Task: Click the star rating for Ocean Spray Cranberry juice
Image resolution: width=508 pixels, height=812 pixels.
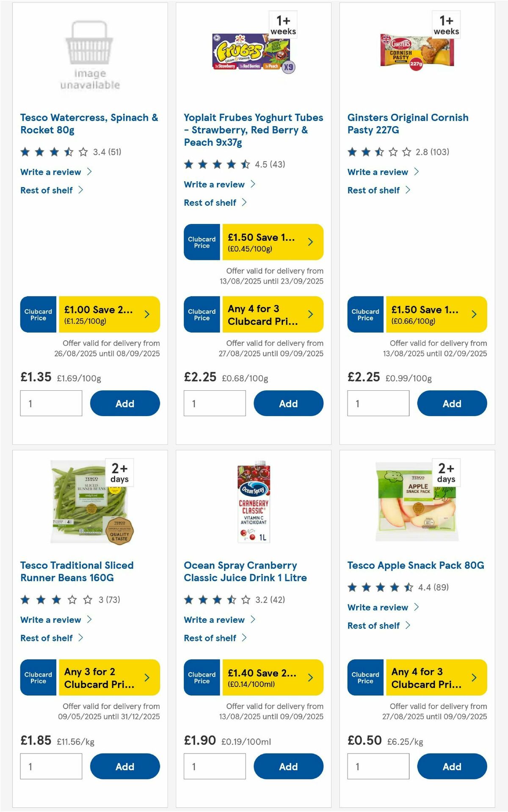Action: tap(216, 599)
